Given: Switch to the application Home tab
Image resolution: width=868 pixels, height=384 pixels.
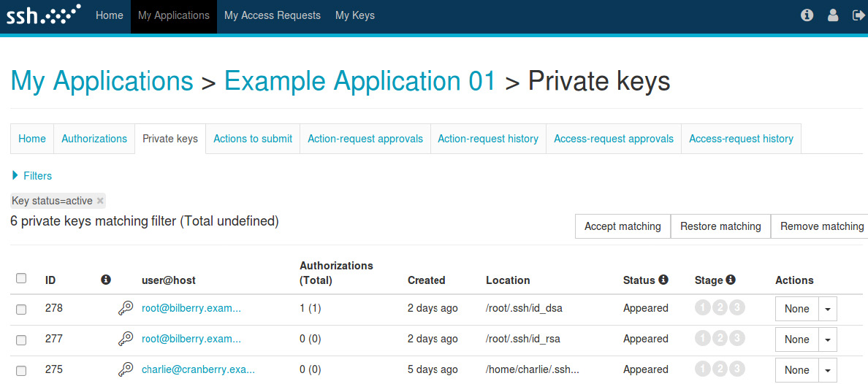Looking at the screenshot, I should (x=32, y=139).
